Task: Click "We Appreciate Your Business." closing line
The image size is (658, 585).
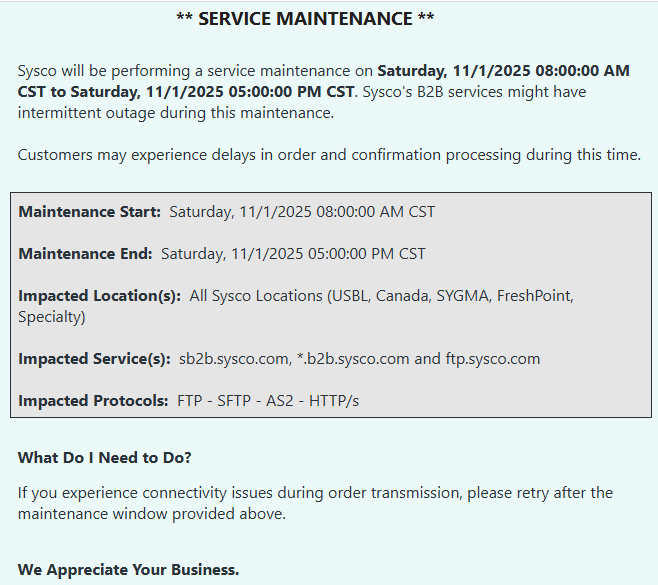Action: coord(128,570)
